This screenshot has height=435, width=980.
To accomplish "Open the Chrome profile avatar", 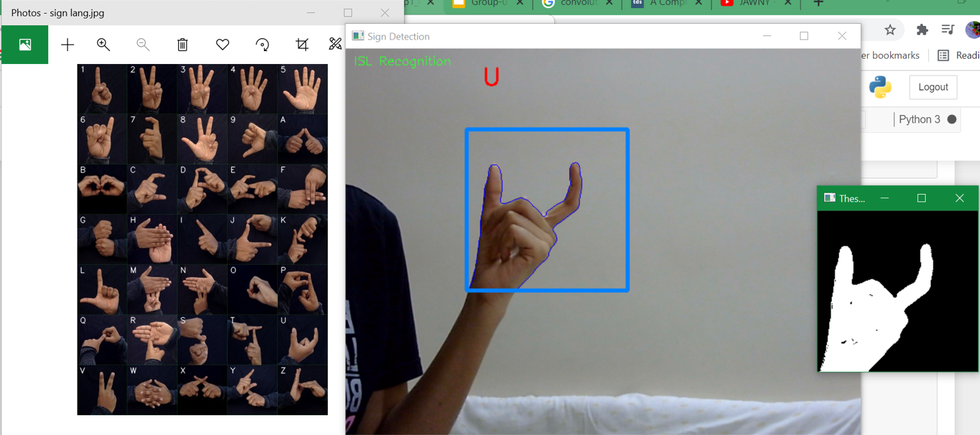I will click(973, 30).
